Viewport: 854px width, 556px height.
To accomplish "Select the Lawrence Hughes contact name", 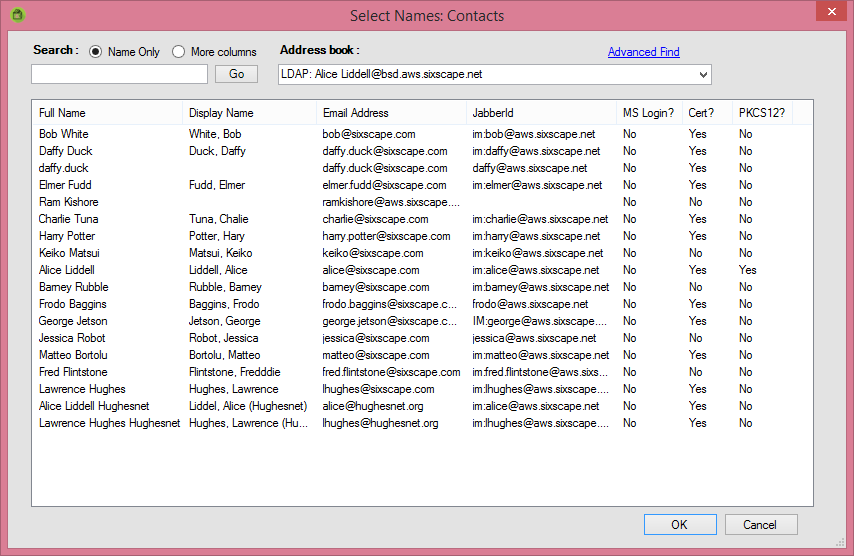I will (82, 389).
